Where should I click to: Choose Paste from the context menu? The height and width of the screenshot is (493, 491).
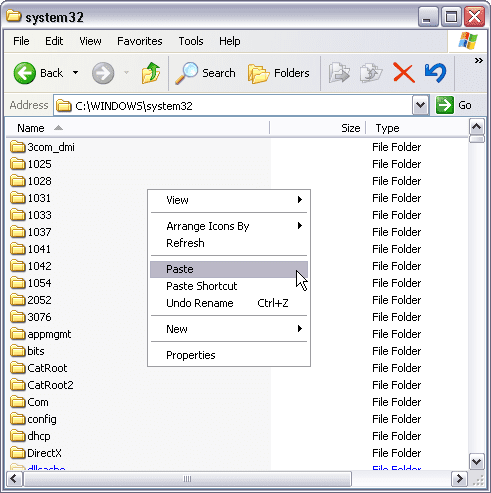[x=229, y=269]
